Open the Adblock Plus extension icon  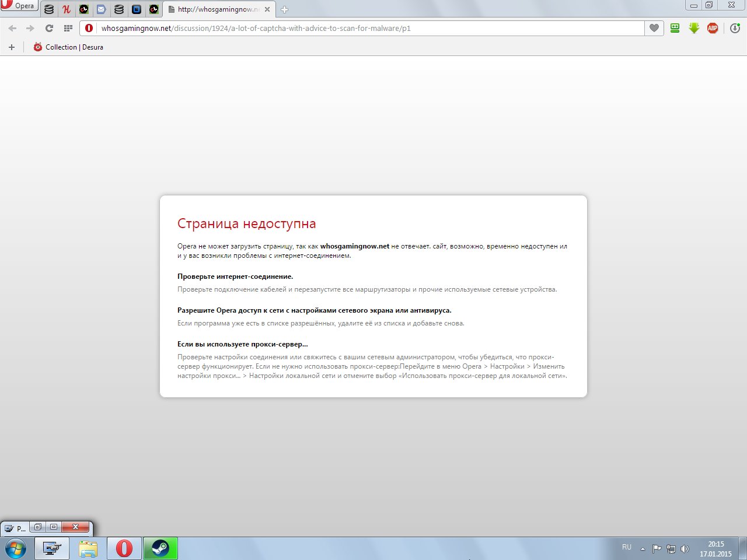tap(713, 28)
